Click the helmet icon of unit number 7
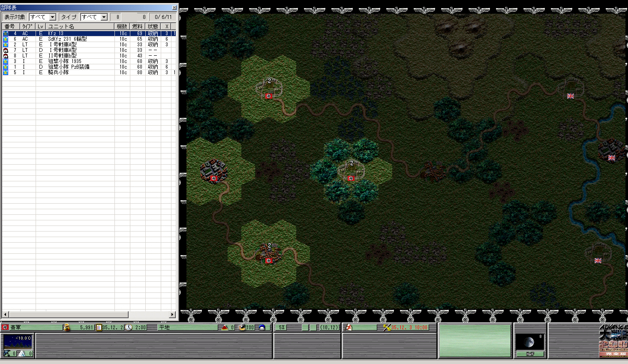Image resolution: width=628 pixels, height=364 pixels. 6,50
